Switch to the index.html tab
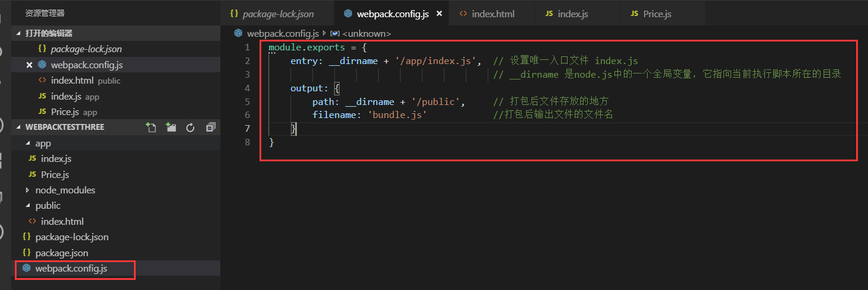Screen dimensions: 868x290 coord(493,14)
